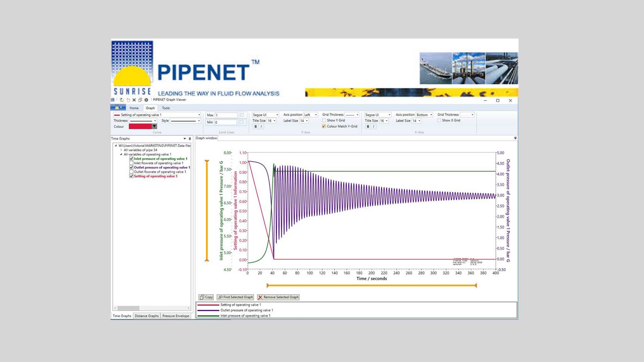This screenshot has width=644, height=362.
Task: Open the red Colour picker swatch
Action: click(x=143, y=127)
